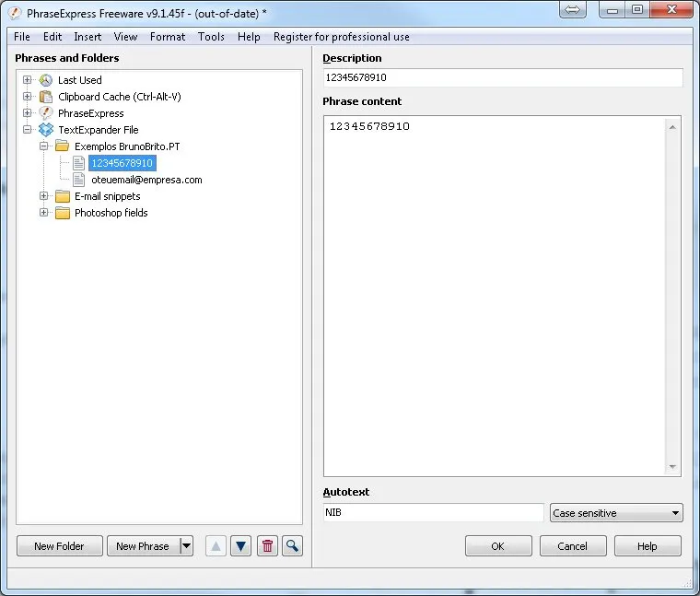
Task: Click the 12345678910 phrase document icon
Action: (x=78, y=163)
